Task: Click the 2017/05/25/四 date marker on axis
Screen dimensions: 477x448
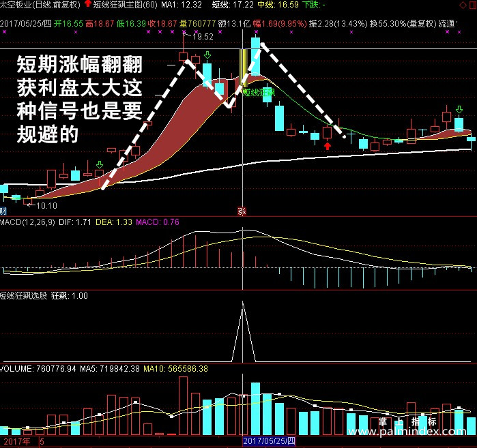Action: click(270, 441)
